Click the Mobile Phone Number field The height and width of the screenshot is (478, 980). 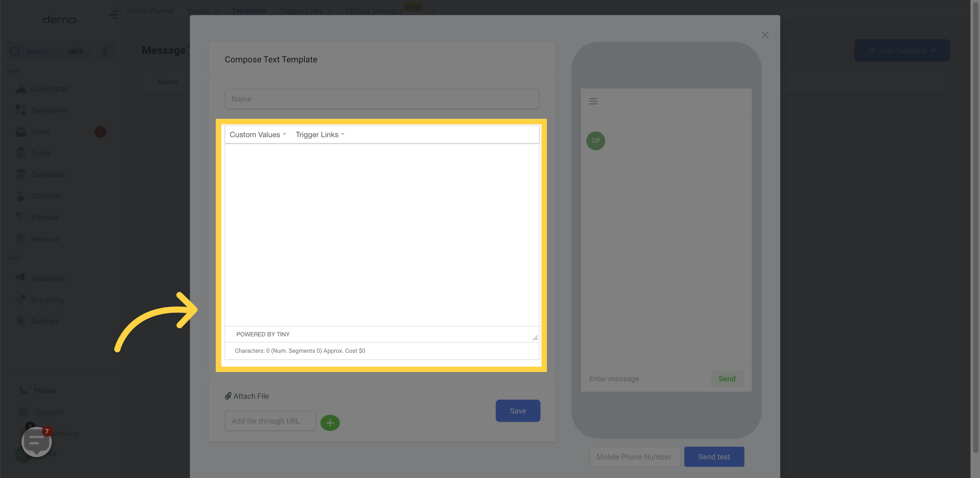pyautogui.click(x=634, y=456)
